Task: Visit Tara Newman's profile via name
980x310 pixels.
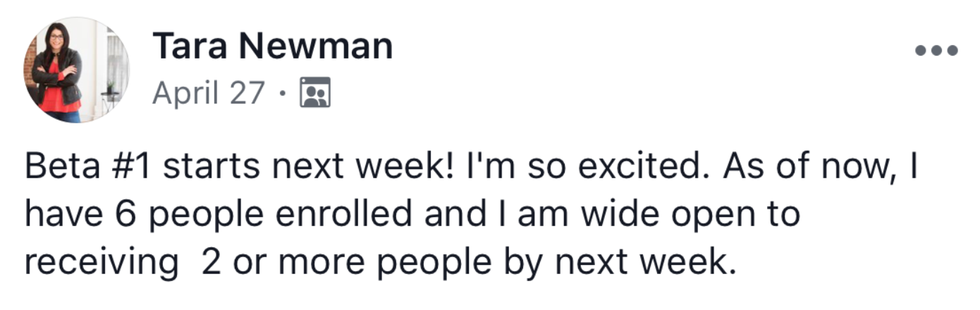Action: 273,47
